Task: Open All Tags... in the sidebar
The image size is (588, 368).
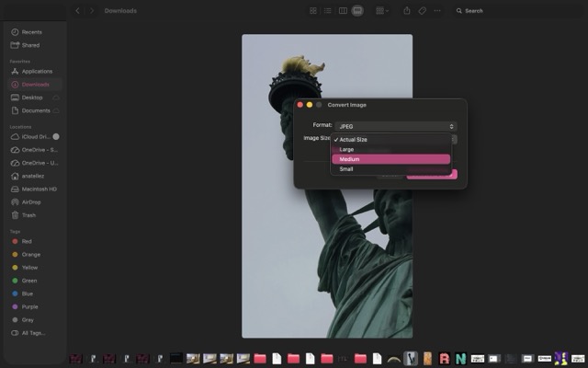Action: [35, 333]
